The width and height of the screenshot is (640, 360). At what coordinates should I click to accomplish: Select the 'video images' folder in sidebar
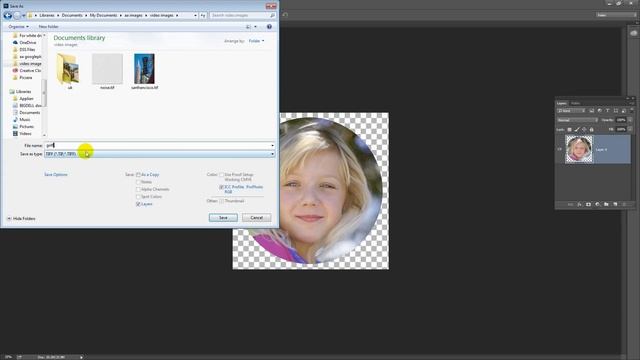tap(27, 64)
